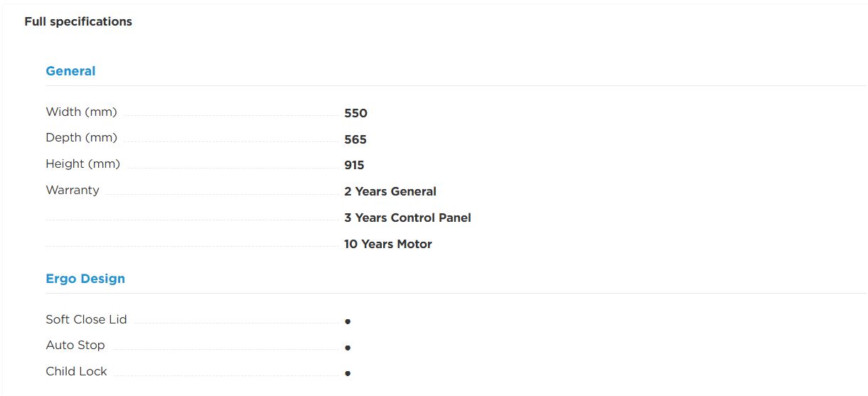
Task: Click the depth value 565
Action: pos(355,139)
